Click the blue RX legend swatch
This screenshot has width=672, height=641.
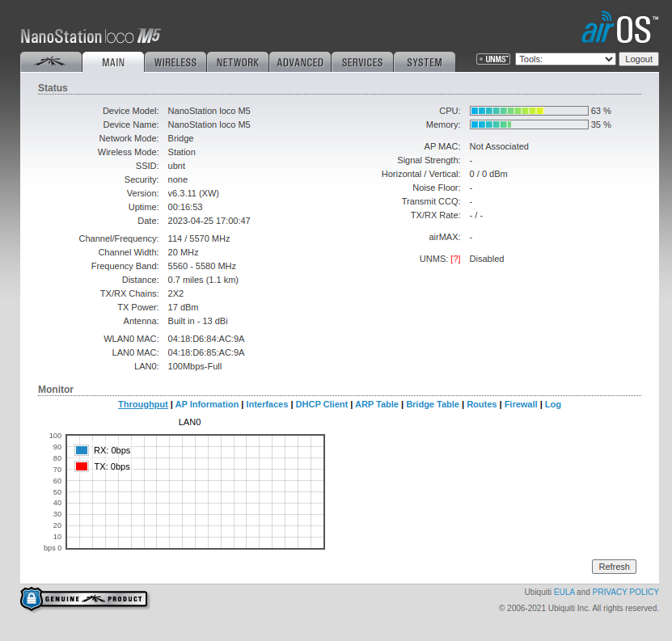click(82, 450)
